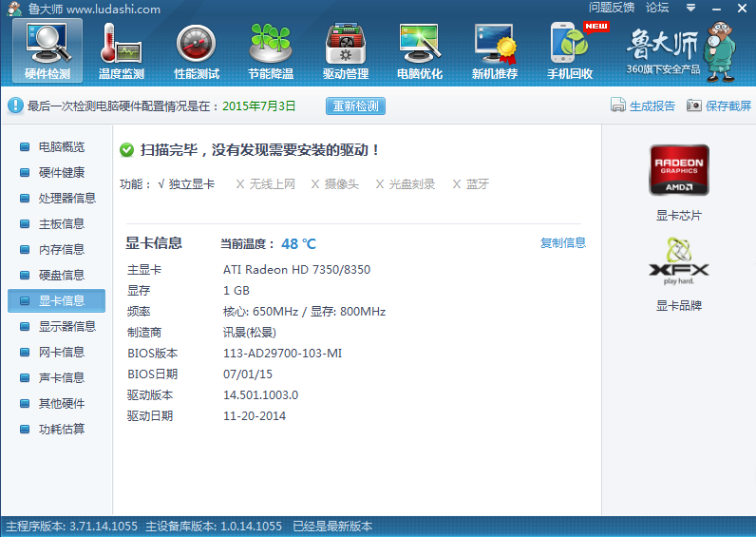Click the 独立显卡 feature label

pos(192,183)
